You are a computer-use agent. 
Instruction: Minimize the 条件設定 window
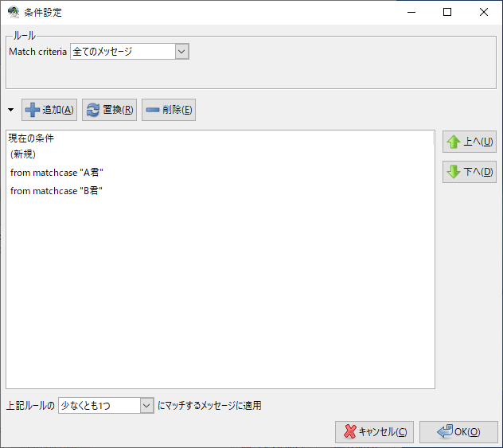[x=411, y=12]
